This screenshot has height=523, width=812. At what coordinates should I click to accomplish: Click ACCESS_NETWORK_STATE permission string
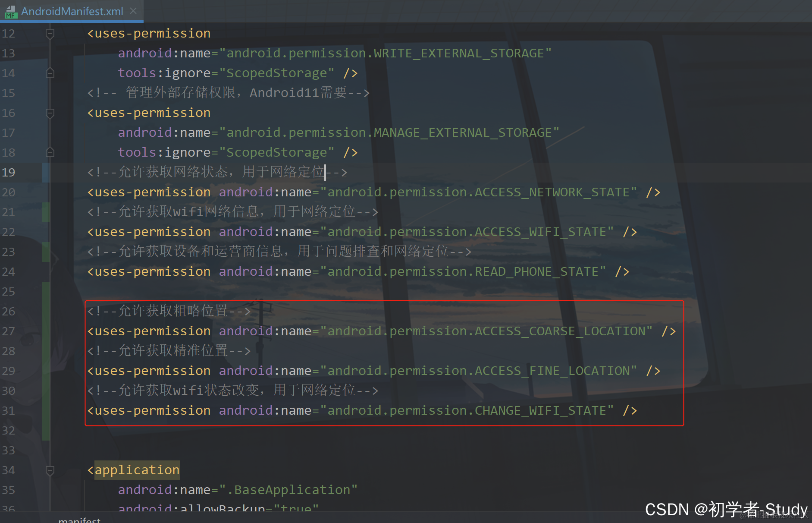point(479,192)
